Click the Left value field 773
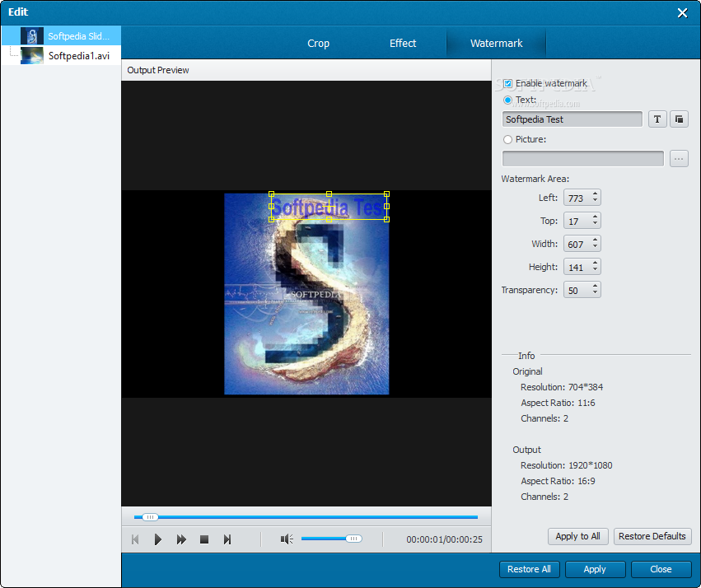The image size is (701, 588). 577,198
